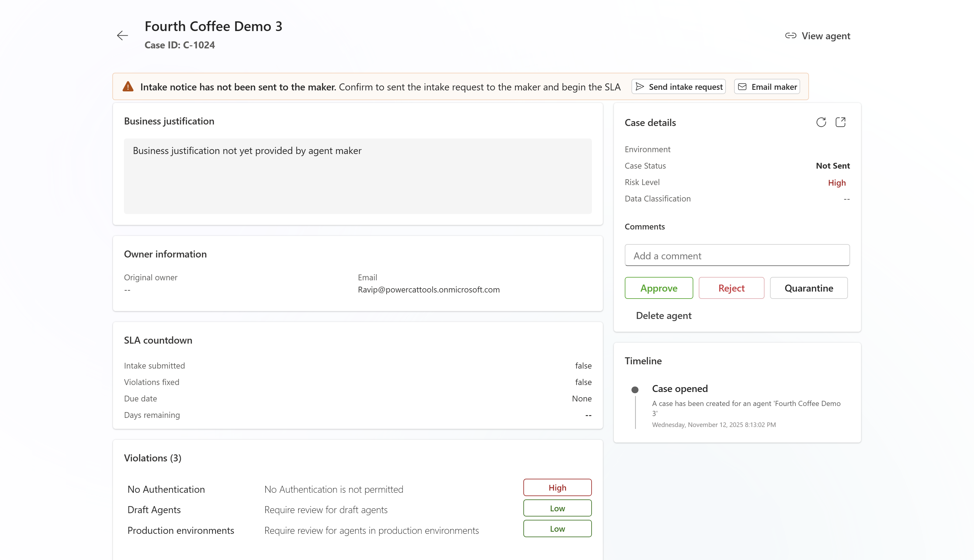Click the Data Classification label

pos(657,199)
